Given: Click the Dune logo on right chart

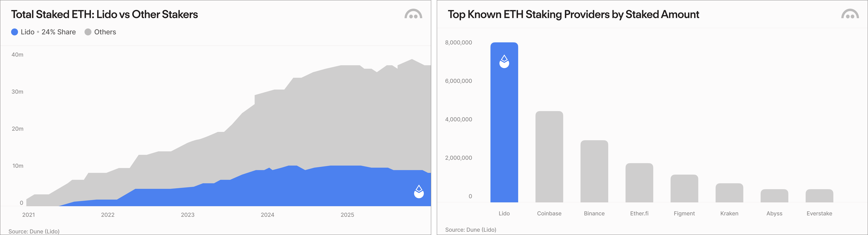Looking at the screenshot, I should coord(850,14).
